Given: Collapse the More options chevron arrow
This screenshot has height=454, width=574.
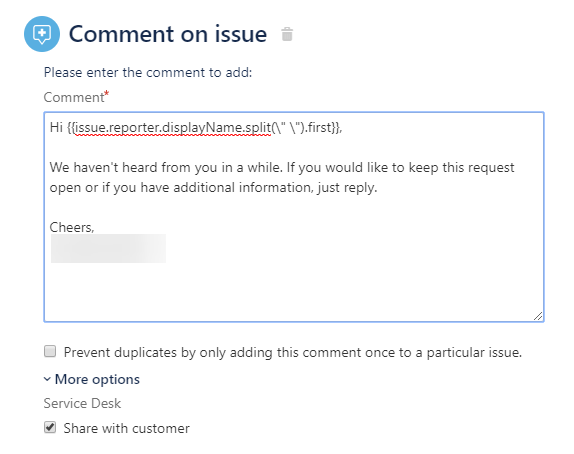Looking at the screenshot, I should tap(47, 379).
